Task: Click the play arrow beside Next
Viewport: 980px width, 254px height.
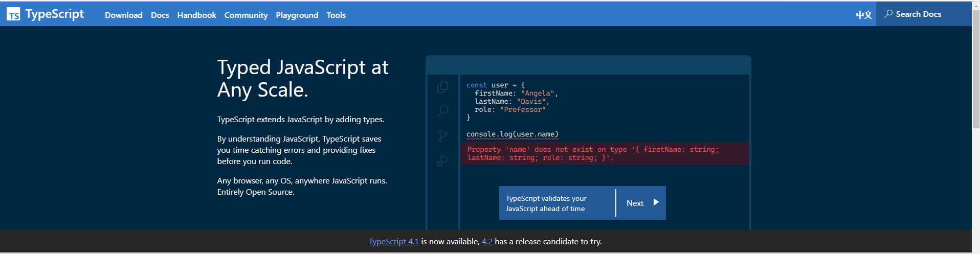Action: (x=656, y=202)
